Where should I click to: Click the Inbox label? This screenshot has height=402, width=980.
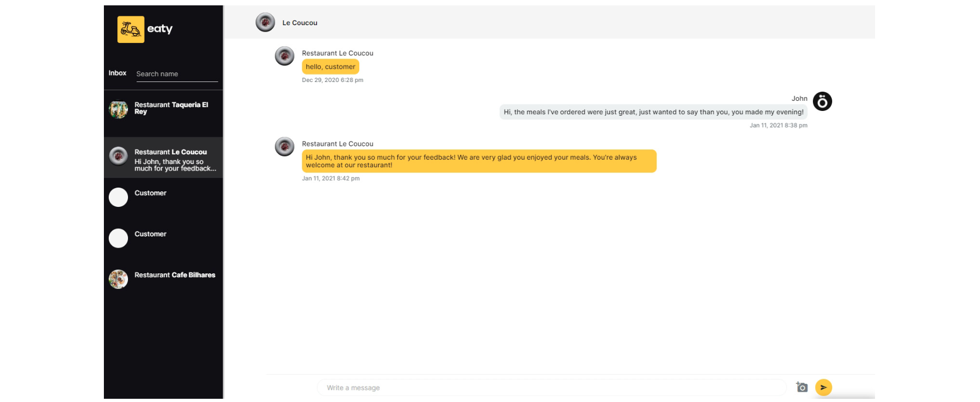point(117,73)
